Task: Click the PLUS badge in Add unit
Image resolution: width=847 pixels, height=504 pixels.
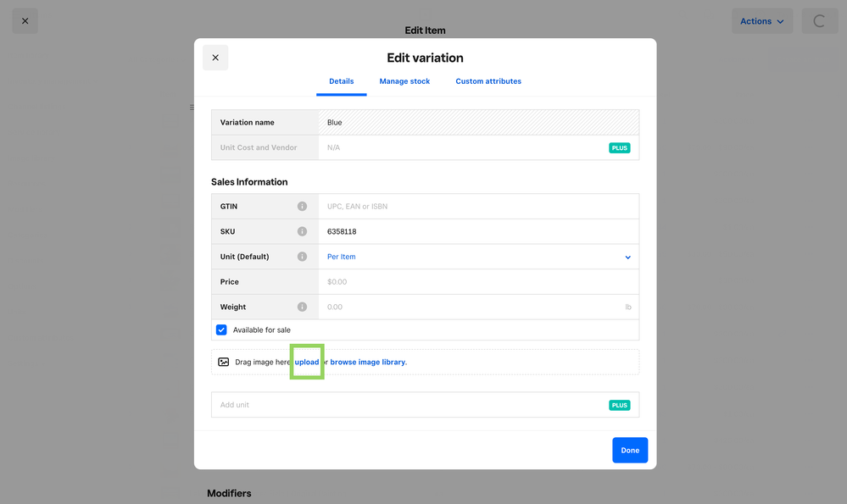Action: [x=619, y=405]
